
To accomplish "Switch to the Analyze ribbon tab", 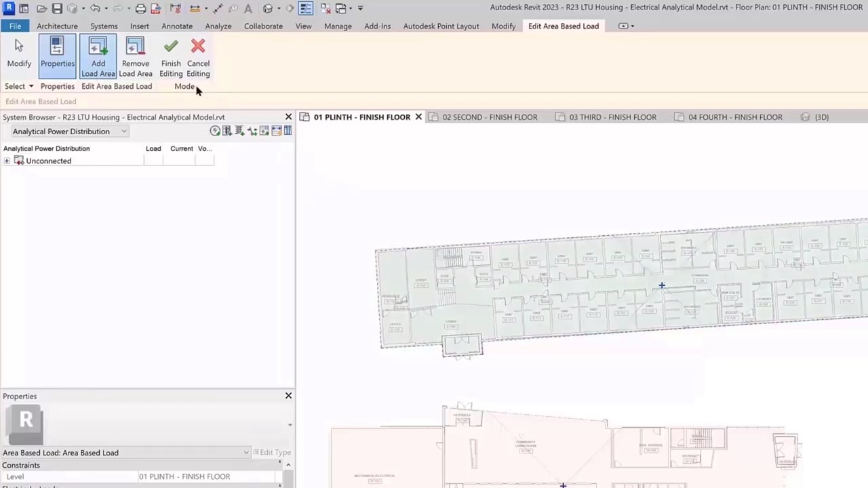I will click(x=218, y=26).
